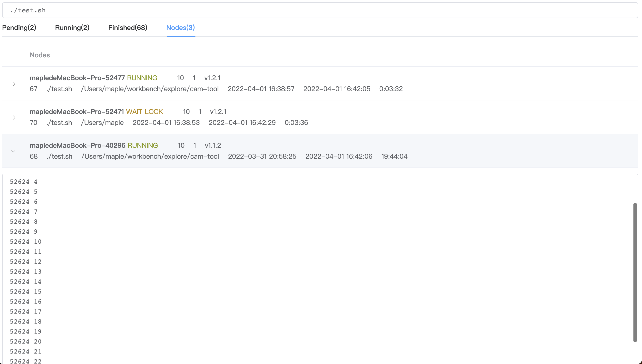Expand the mapledeMacBook-Pro-52477 node row

tap(14, 84)
